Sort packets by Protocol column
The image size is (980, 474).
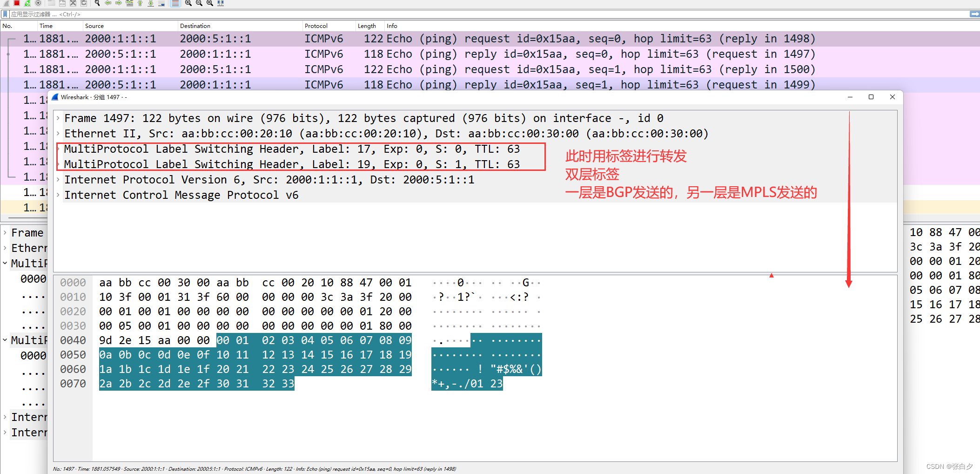[x=329, y=26]
